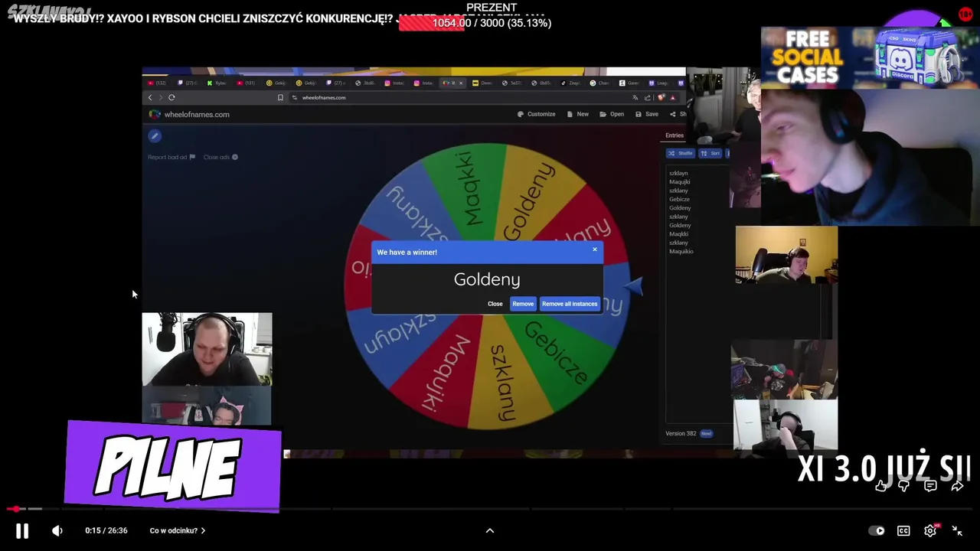Open the 'Co w odcinku?' chapter link
Viewport: 980px width, 551px height.
tap(178, 530)
